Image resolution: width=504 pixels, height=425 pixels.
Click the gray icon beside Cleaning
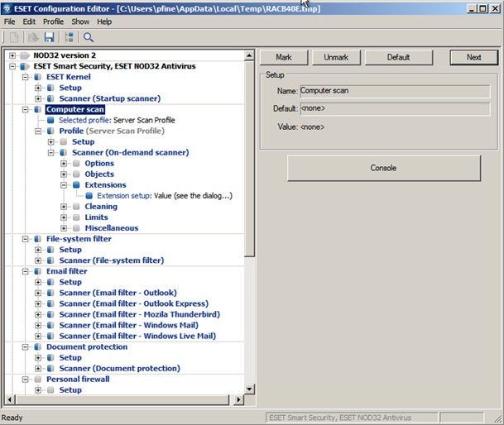coord(76,207)
